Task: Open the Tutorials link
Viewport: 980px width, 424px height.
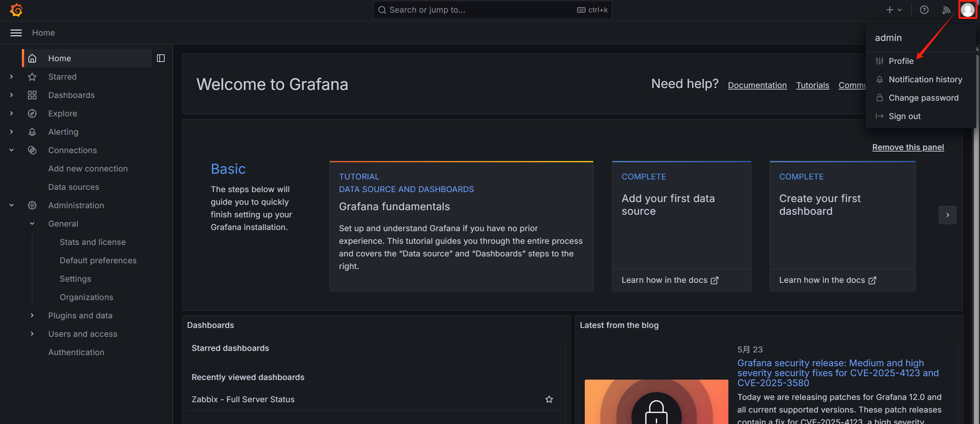Action: [813, 85]
